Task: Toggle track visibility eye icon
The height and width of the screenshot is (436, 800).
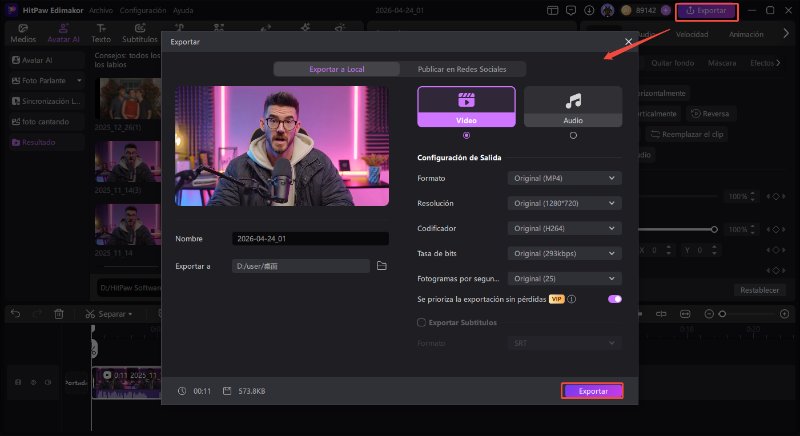Action: point(33,382)
